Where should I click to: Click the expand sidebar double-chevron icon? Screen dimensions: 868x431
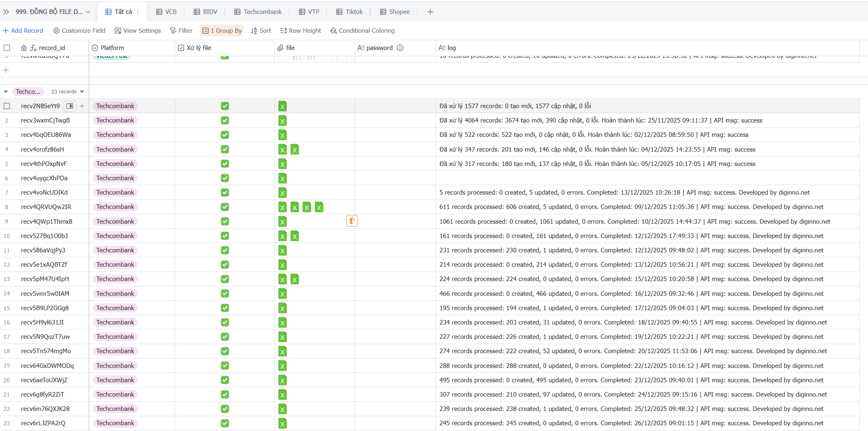pos(6,12)
